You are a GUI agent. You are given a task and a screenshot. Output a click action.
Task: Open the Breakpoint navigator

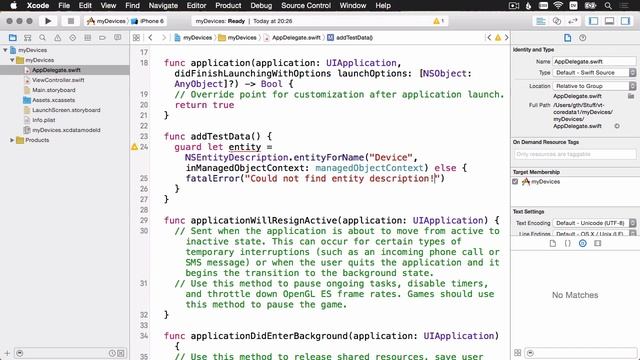102,38
